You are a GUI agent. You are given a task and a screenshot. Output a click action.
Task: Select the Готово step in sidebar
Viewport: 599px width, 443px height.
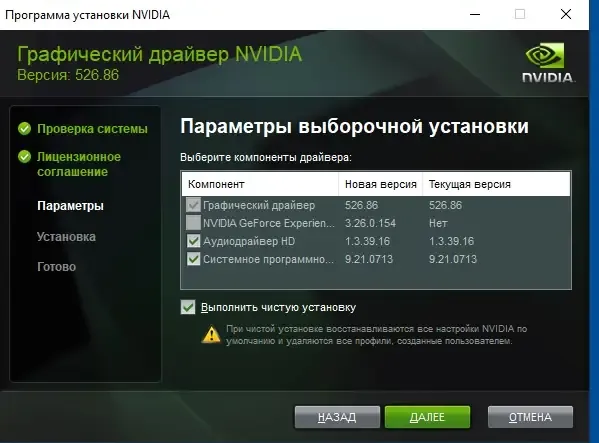(57, 267)
